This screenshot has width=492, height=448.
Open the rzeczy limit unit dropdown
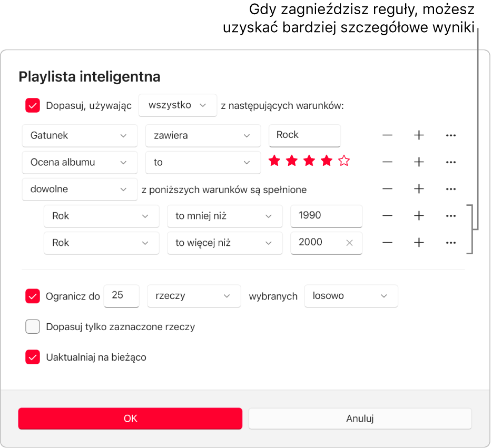[194, 296]
